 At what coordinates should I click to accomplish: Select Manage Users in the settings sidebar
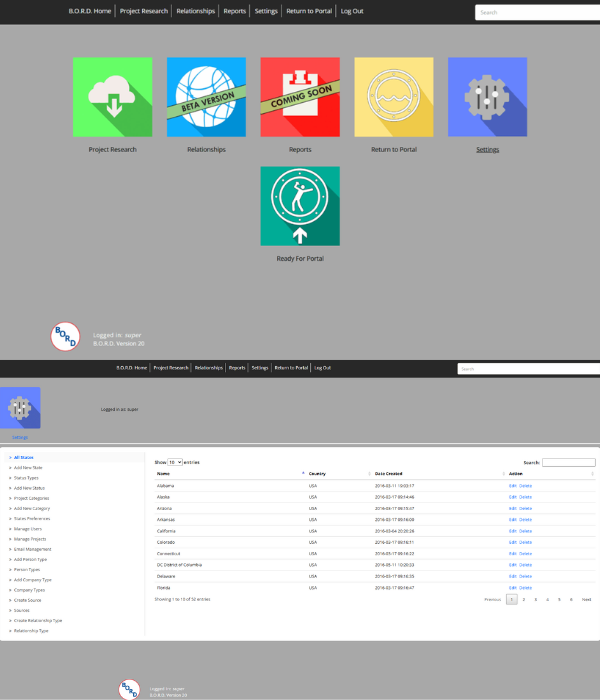28,527
